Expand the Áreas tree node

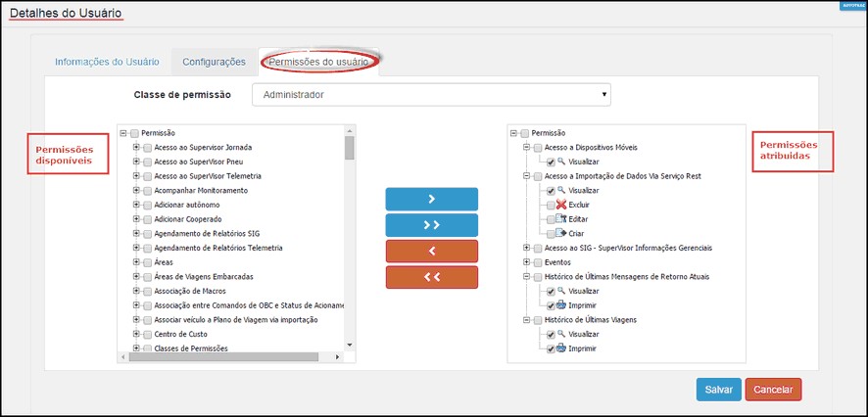pos(136,262)
